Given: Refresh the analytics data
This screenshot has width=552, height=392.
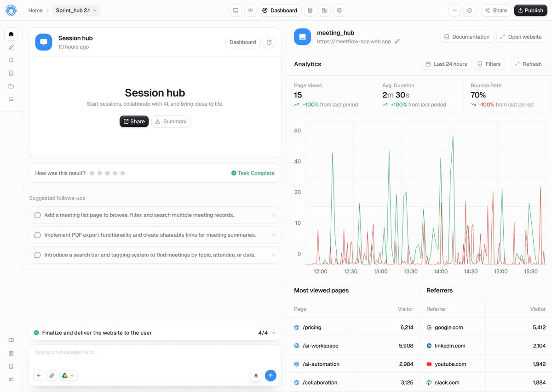Looking at the screenshot, I should 529,64.
